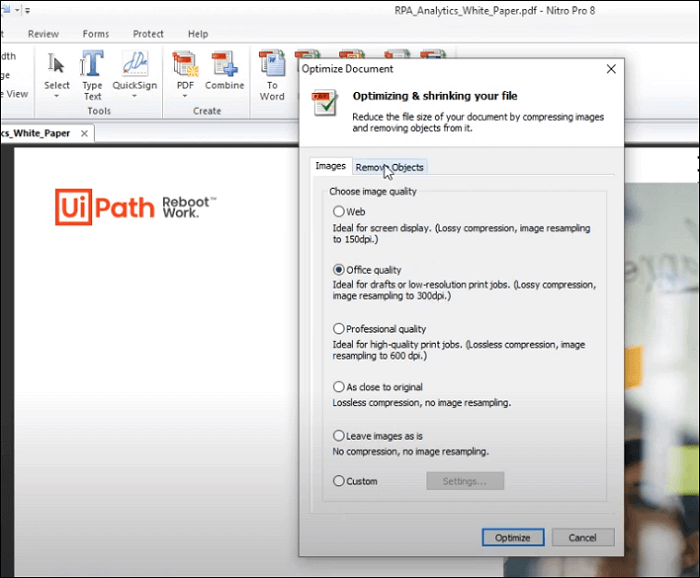Viewport: 700px width, 578px height.
Task: Click 'No compression, no image resampling.' text
Action: click(410, 452)
